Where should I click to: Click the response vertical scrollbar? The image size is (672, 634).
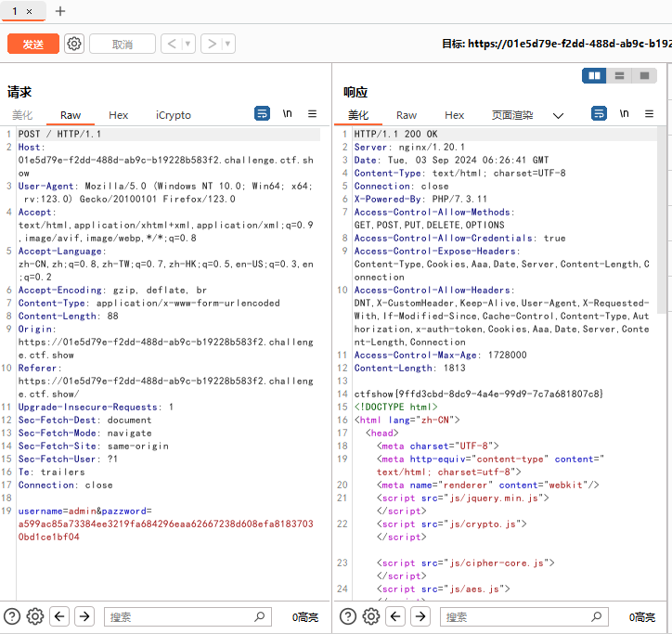[661, 219]
